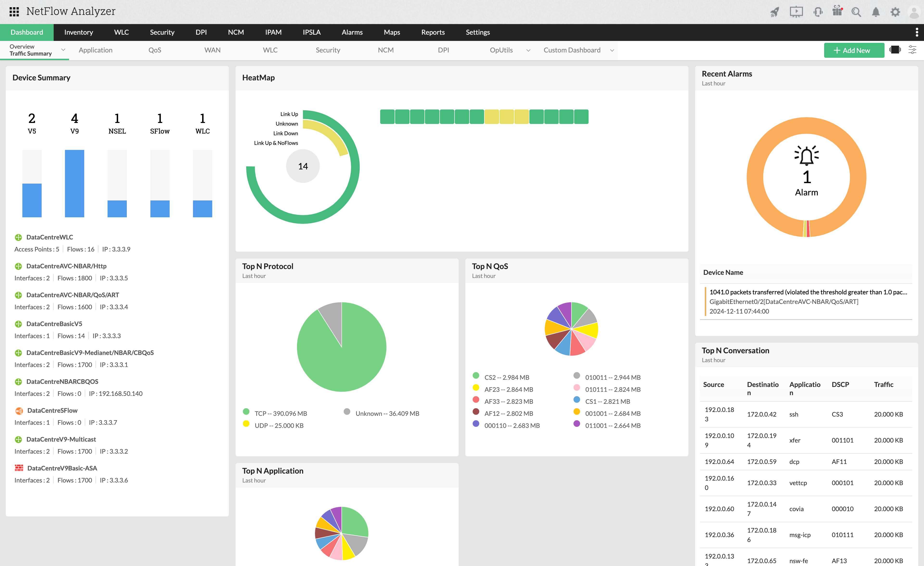Screen dimensions: 924x566
Task: Open the three-dot more menu
Action: 917,32
